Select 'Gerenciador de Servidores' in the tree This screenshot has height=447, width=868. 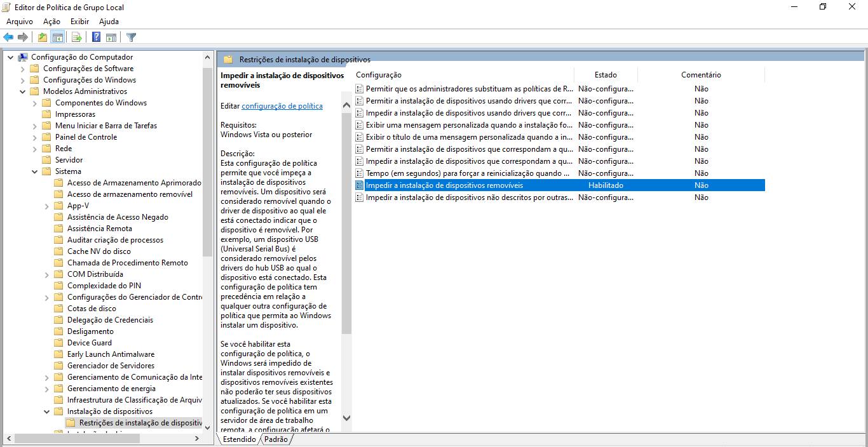tap(111, 366)
